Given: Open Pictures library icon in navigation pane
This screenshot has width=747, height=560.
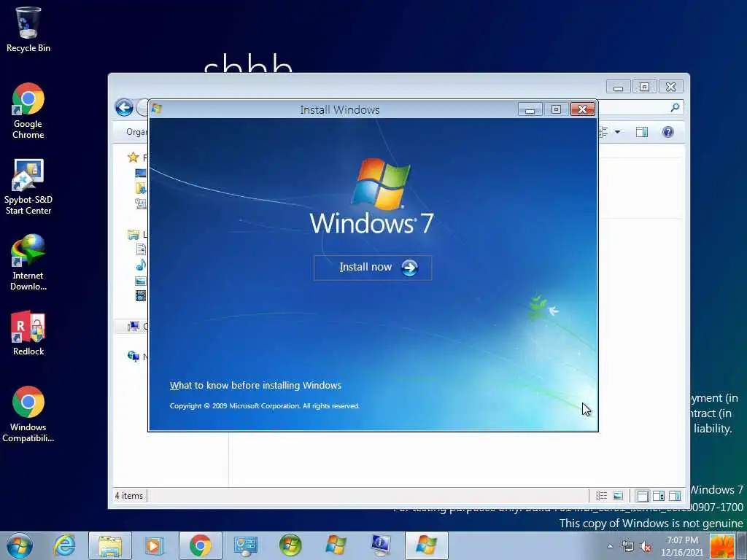Looking at the screenshot, I should pyautogui.click(x=141, y=281).
